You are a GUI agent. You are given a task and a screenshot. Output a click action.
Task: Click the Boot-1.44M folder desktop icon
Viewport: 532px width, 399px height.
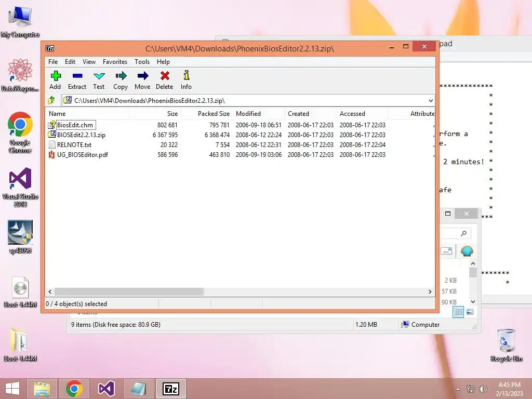pyautogui.click(x=19, y=340)
